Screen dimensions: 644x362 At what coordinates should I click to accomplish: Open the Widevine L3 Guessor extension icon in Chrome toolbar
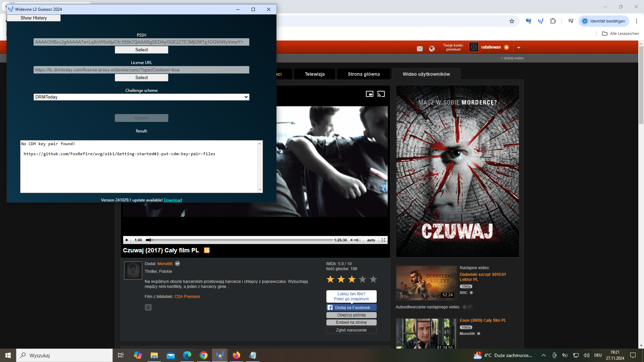[x=540, y=21]
